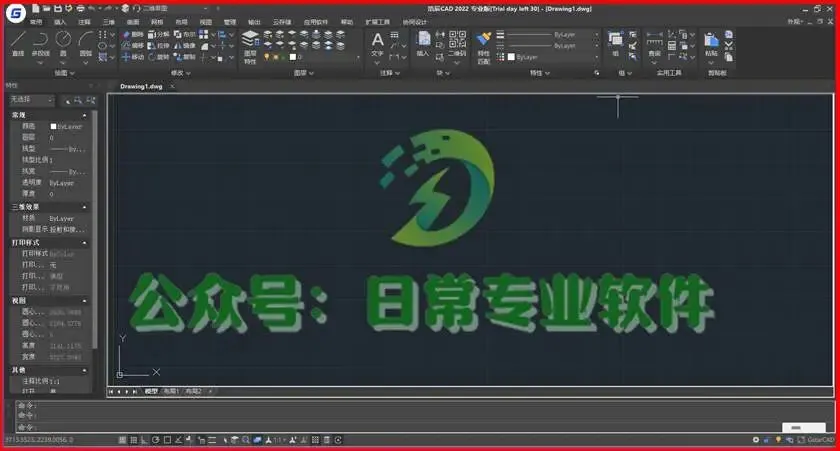Viewport: 840px width, 451px height.
Task: Toggle grid display in status bar
Action: (133, 440)
